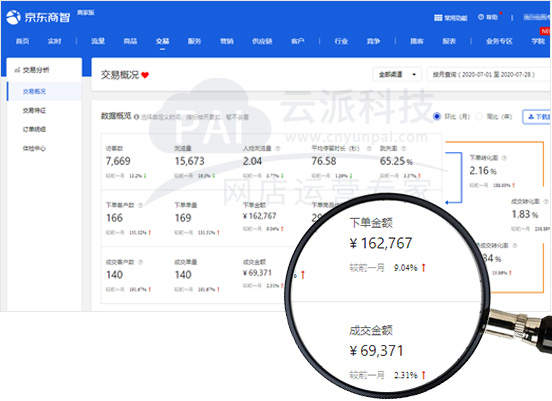This screenshot has height=401, width=552.
Task: Open the 常用功能 grid icon
Action: point(438,18)
